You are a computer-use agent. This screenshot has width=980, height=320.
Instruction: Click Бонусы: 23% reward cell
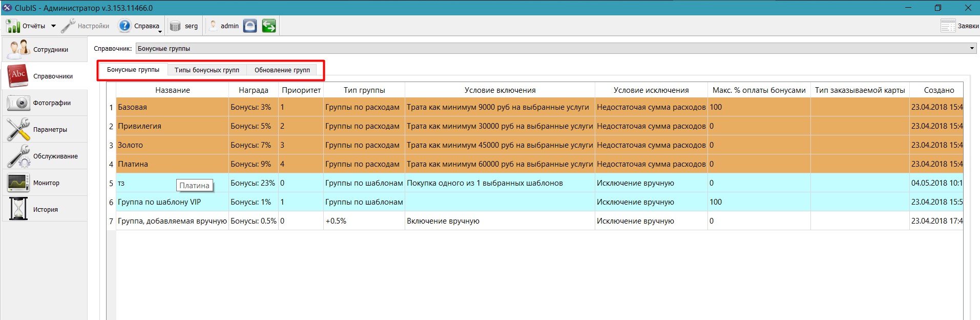254,183
